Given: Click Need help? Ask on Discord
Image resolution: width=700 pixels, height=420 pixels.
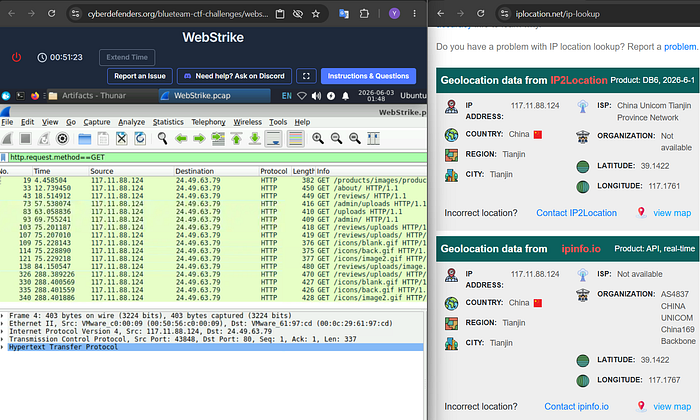Looking at the screenshot, I should (234, 76).
